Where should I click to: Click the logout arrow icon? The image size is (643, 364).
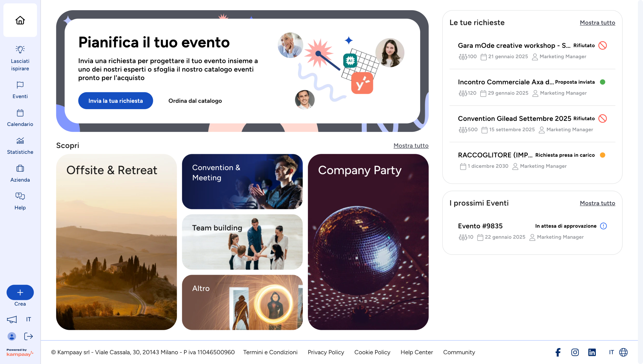28,336
